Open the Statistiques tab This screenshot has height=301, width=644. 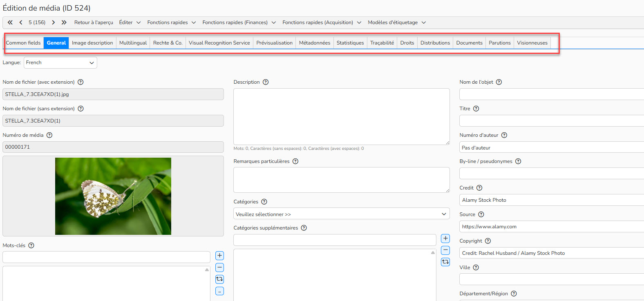tap(350, 43)
